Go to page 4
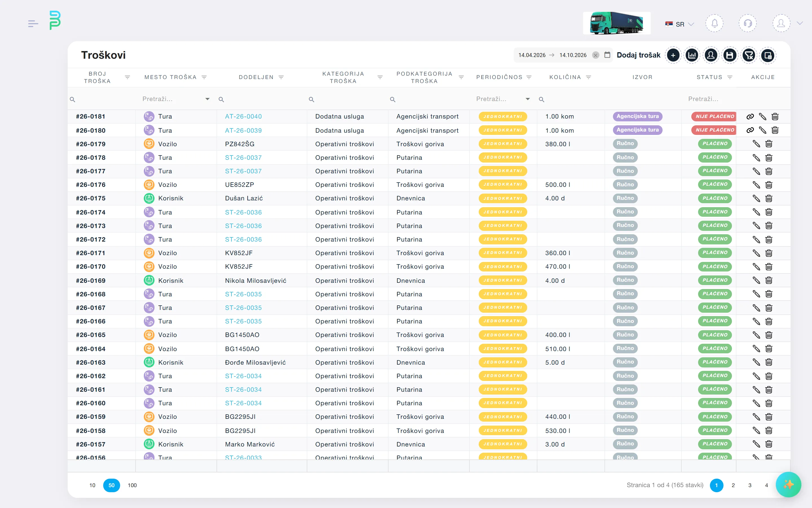812x508 pixels. tap(766, 485)
